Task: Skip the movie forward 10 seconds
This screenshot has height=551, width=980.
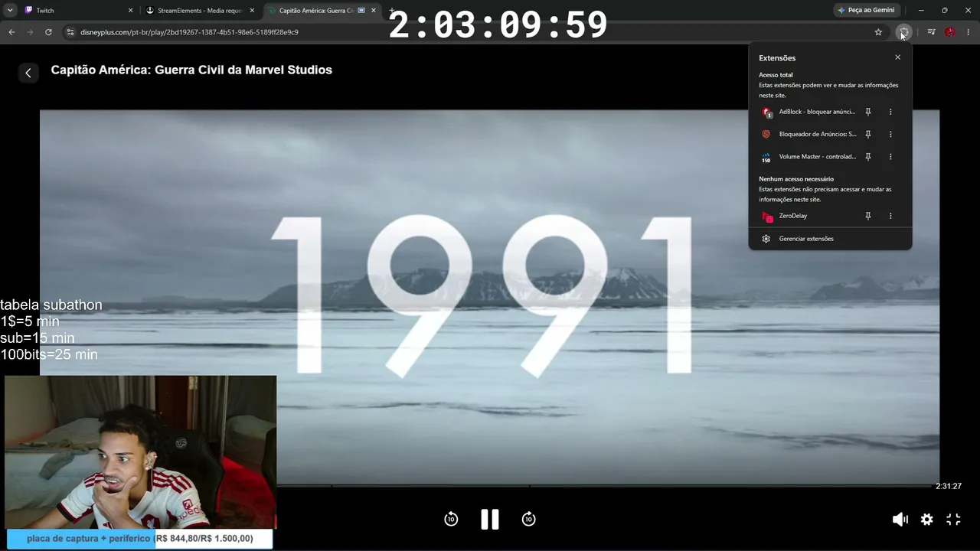Action: [528, 519]
